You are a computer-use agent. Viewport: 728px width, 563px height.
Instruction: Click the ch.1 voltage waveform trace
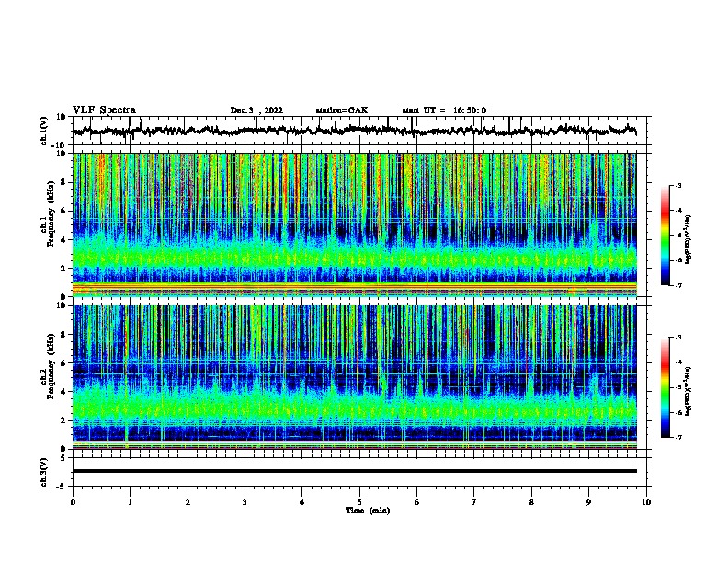(x=354, y=131)
